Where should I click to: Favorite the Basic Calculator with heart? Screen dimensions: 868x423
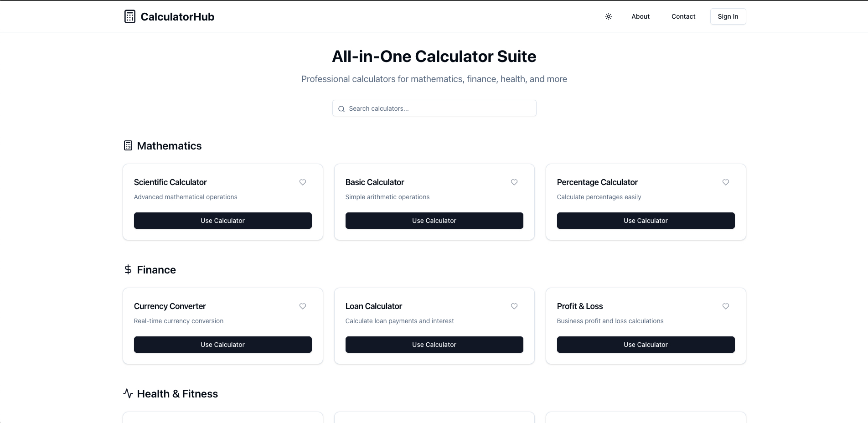coord(514,182)
